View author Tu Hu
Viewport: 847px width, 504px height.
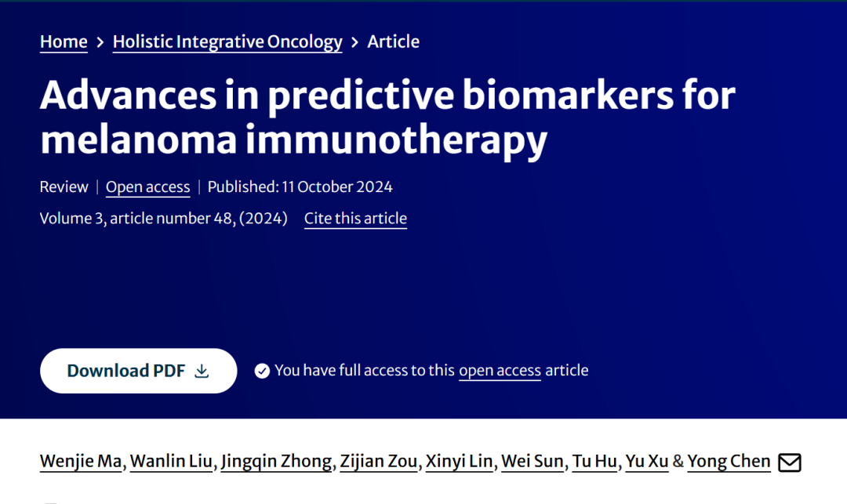pyautogui.click(x=594, y=462)
